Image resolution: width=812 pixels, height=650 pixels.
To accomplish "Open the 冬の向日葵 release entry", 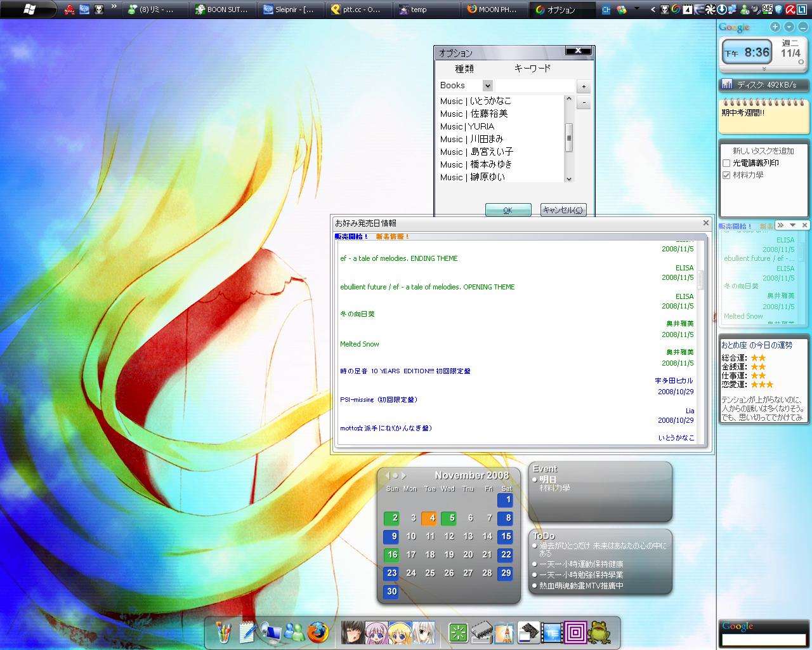I will click(x=358, y=314).
